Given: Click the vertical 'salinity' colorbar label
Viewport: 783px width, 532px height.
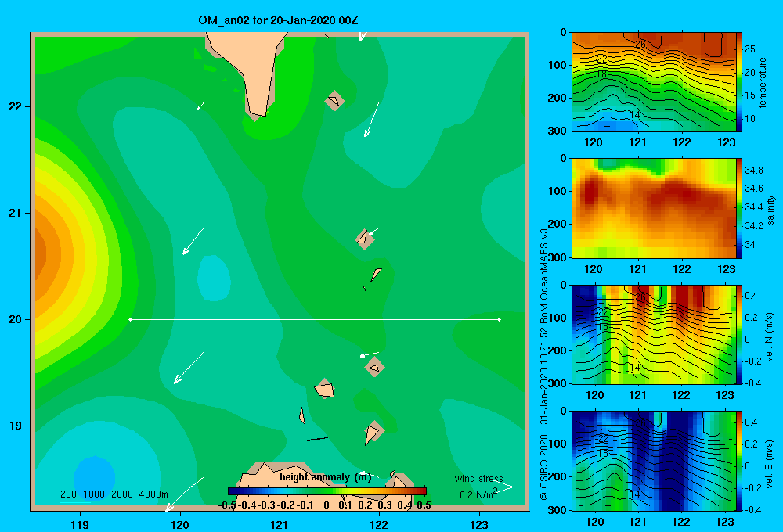Looking at the screenshot, I should coord(770,210).
